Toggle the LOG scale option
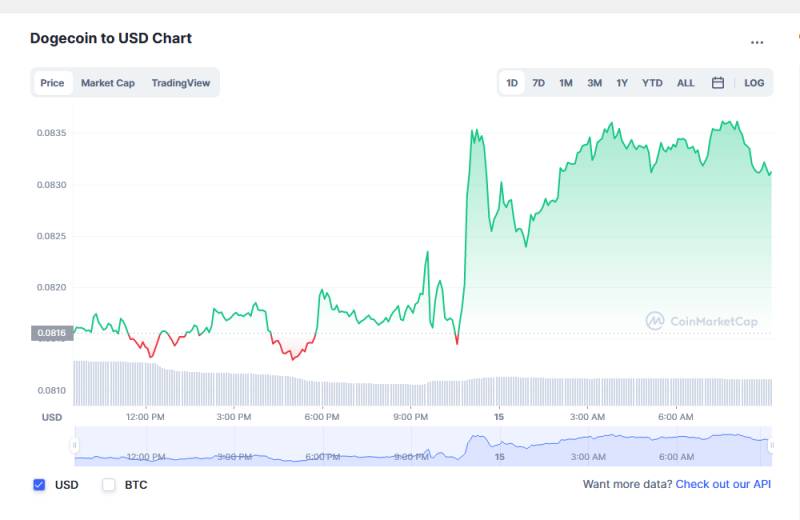This screenshot has height=520, width=800. (754, 83)
